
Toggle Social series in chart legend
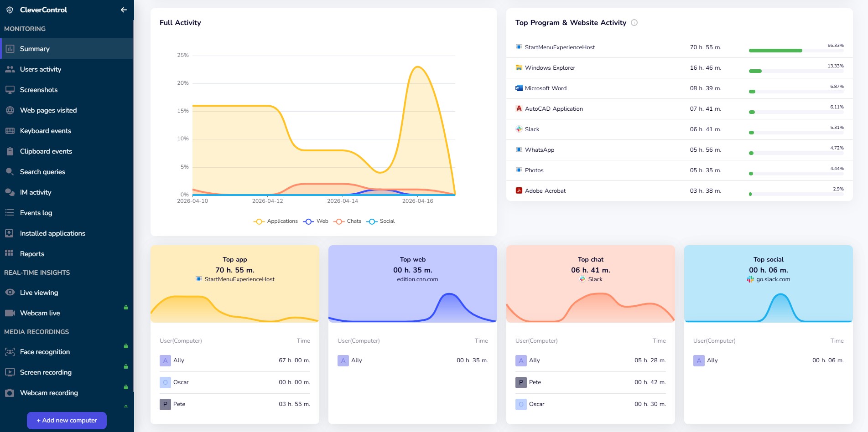click(380, 221)
